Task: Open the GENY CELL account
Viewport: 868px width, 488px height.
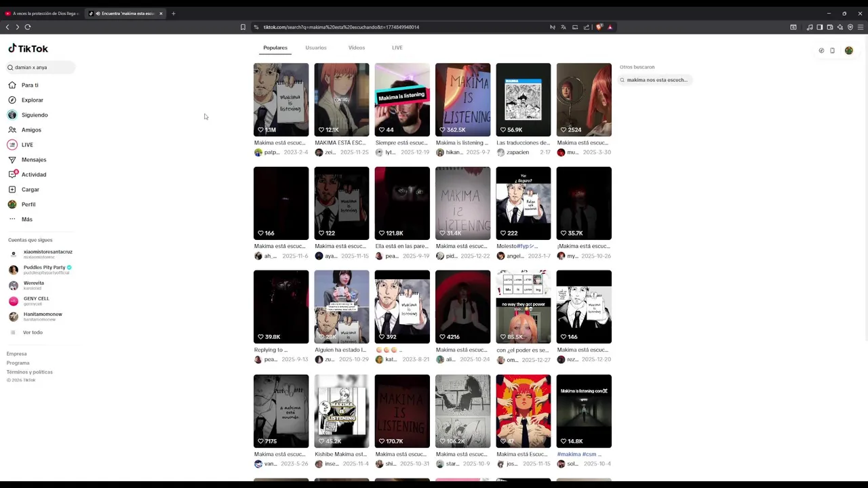Action: coord(29,301)
